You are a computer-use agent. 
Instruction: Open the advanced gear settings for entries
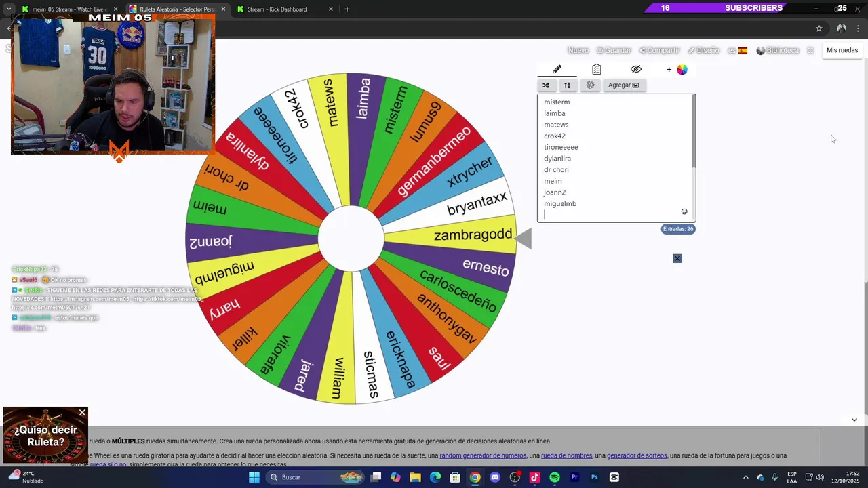[x=590, y=85]
